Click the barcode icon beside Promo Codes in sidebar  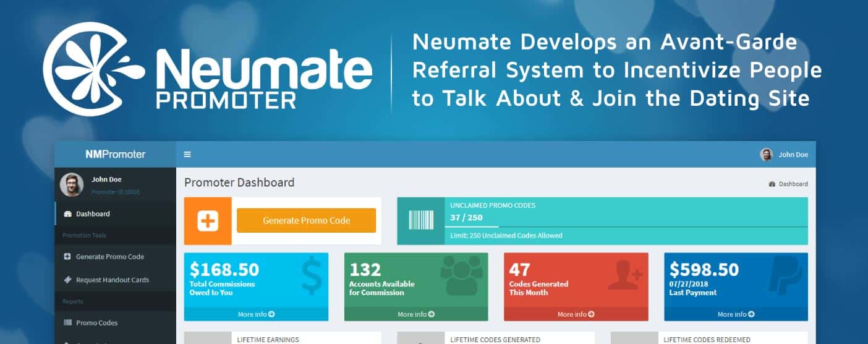(x=67, y=323)
